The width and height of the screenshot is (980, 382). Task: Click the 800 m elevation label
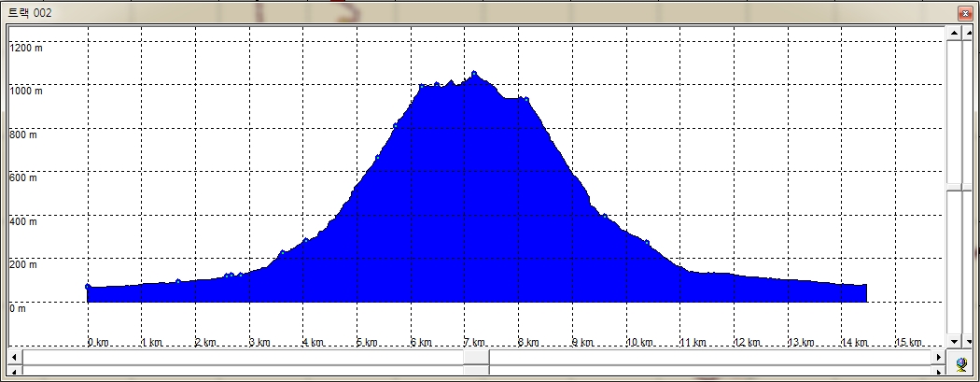click(23, 134)
